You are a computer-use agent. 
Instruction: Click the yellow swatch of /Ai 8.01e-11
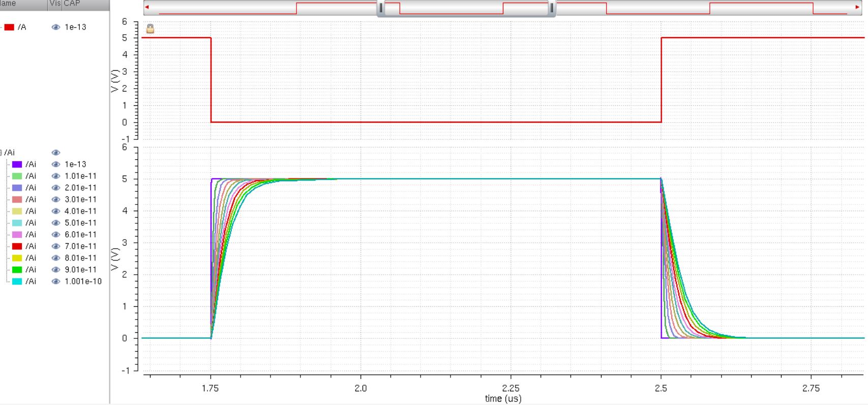[17, 258]
